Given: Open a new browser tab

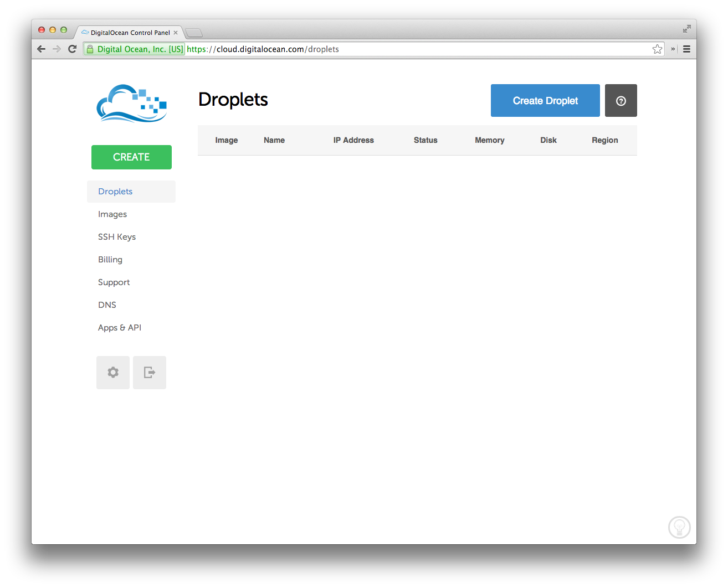Looking at the screenshot, I should point(194,33).
